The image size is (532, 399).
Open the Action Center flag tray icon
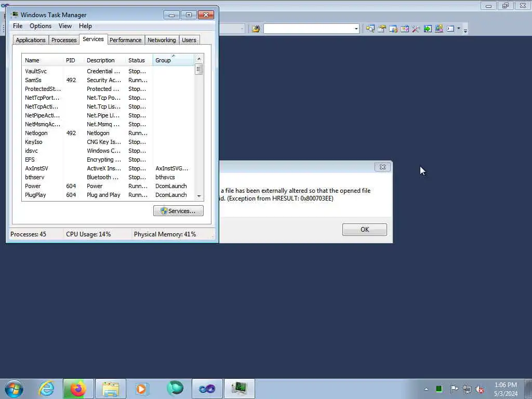click(454, 389)
